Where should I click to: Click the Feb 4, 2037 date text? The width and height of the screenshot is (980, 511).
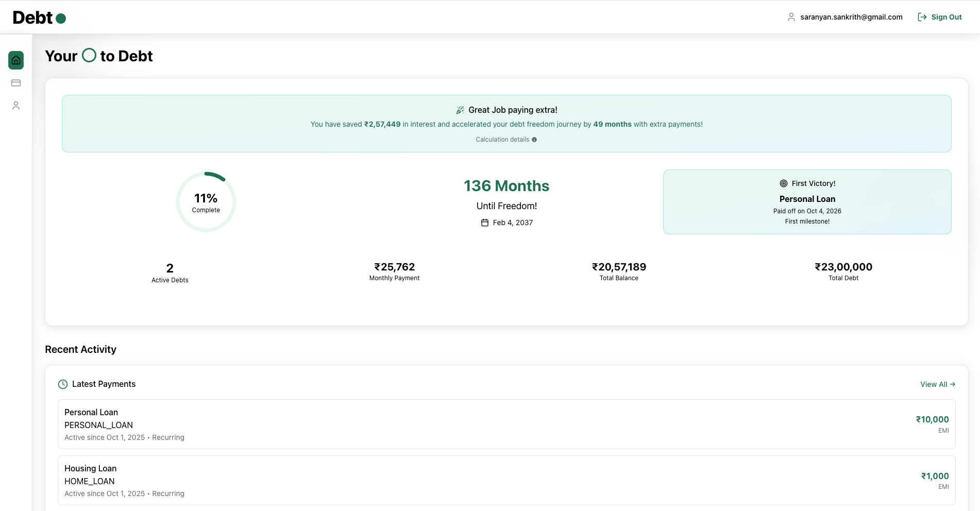coord(513,223)
